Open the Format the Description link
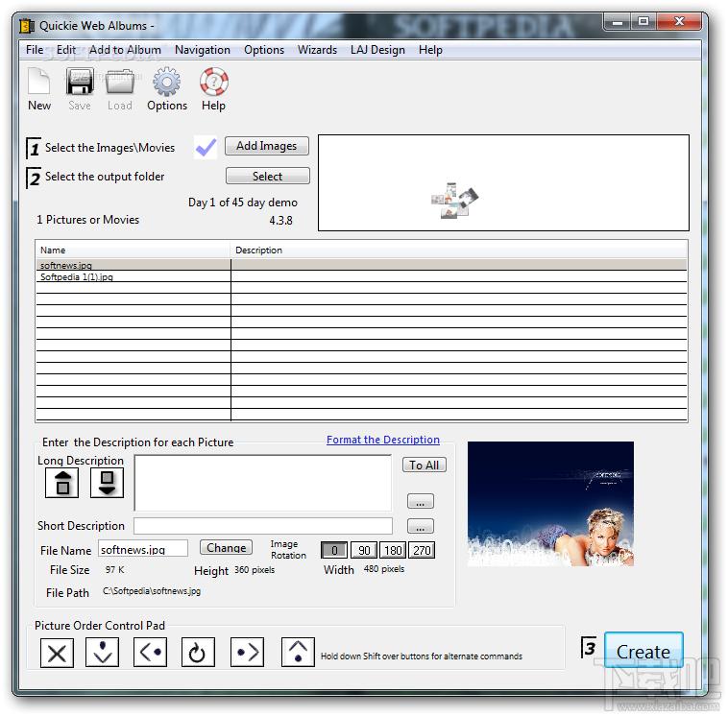 (383, 440)
